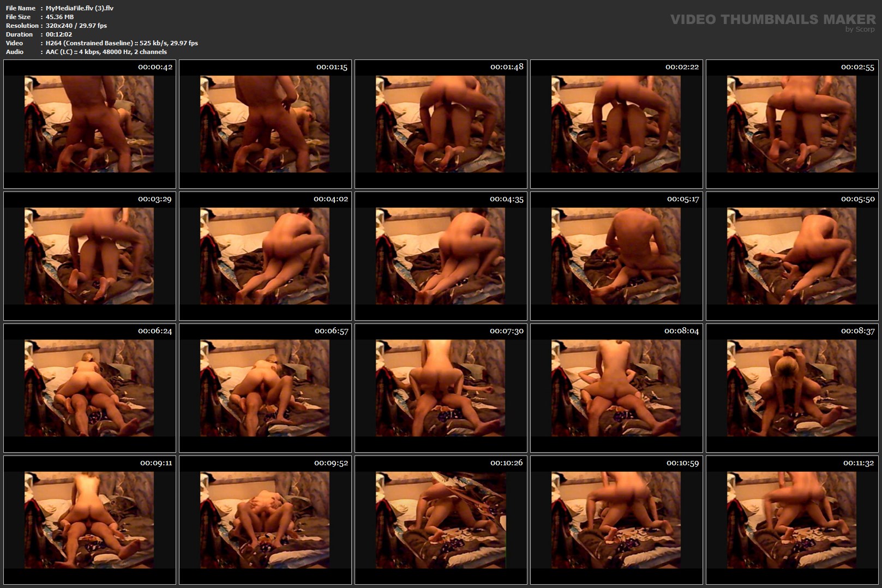
Task: Click the Duration value 00:12:02
Action: (x=59, y=34)
